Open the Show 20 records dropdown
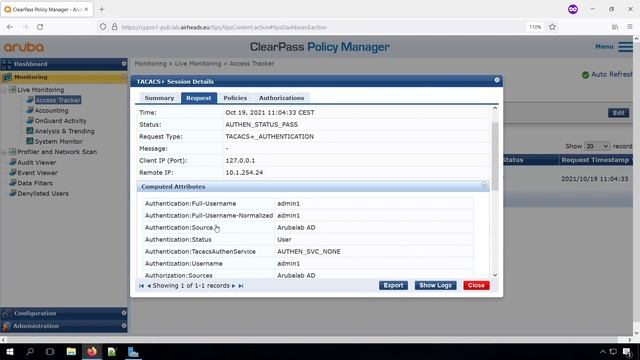The image size is (640, 360). click(x=597, y=146)
